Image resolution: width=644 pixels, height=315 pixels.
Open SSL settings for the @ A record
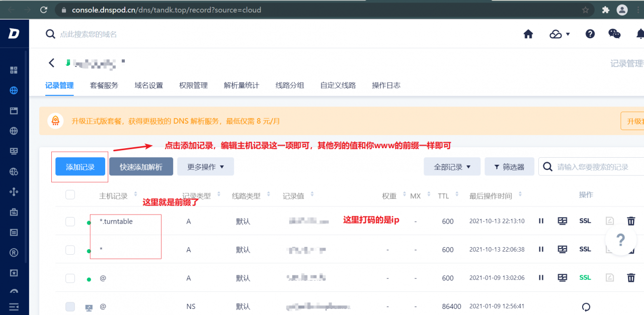(x=585, y=277)
